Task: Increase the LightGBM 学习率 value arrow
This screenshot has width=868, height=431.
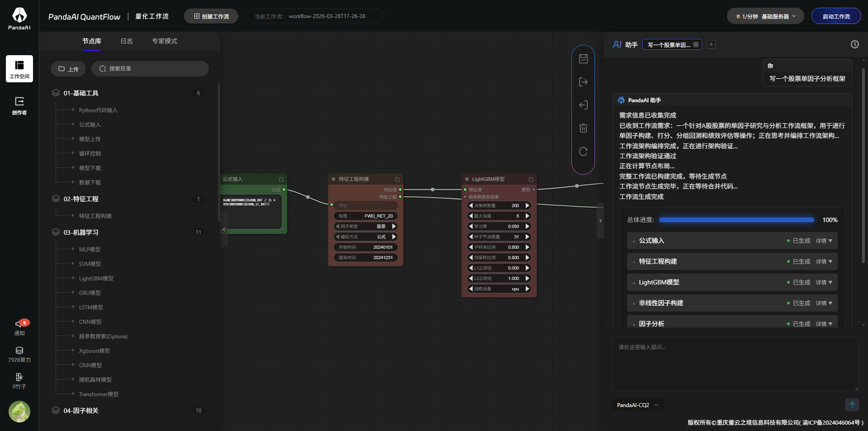Action: point(527,227)
